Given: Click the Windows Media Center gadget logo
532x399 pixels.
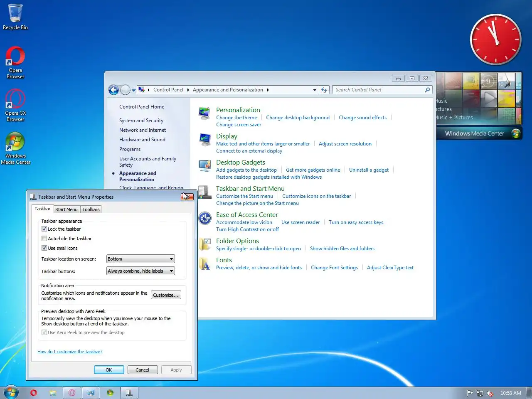Looking at the screenshot, I should pyautogui.click(x=516, y=133).
